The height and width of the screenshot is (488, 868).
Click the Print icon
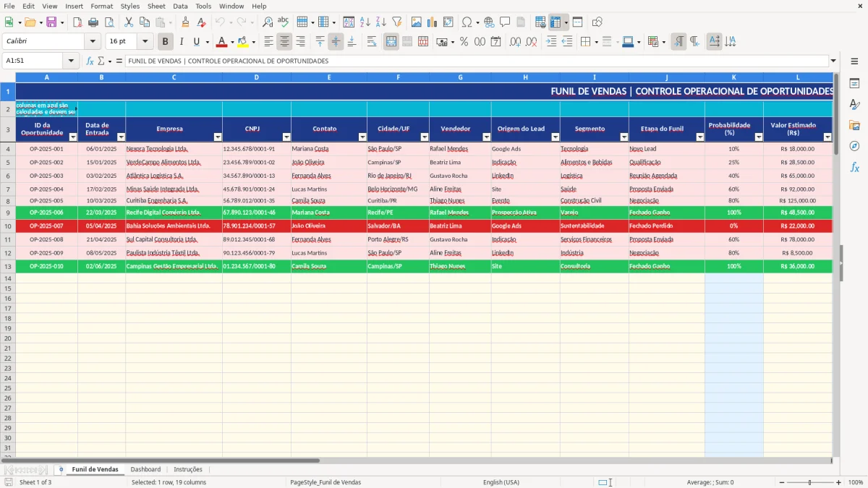pyautogui.click(x=94, y=22)
